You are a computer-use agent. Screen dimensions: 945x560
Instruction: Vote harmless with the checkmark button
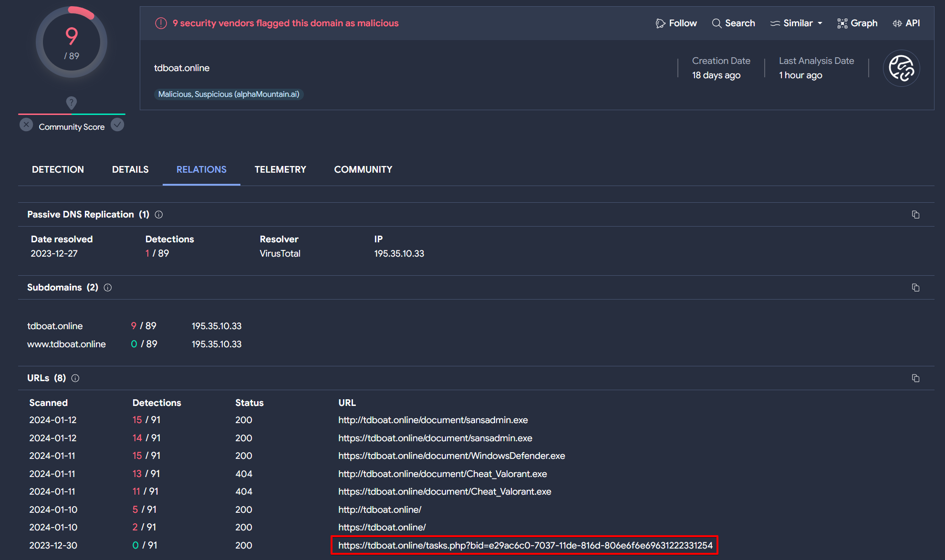pyautogui.click(x=117, y=125)
